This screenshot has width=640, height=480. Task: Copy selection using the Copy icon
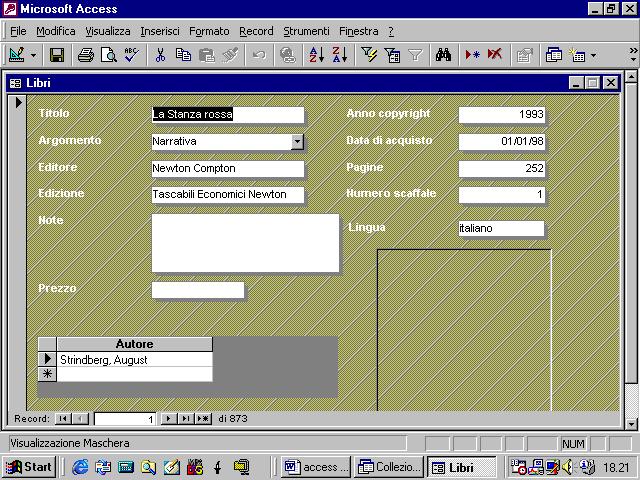tap(183, 55)
